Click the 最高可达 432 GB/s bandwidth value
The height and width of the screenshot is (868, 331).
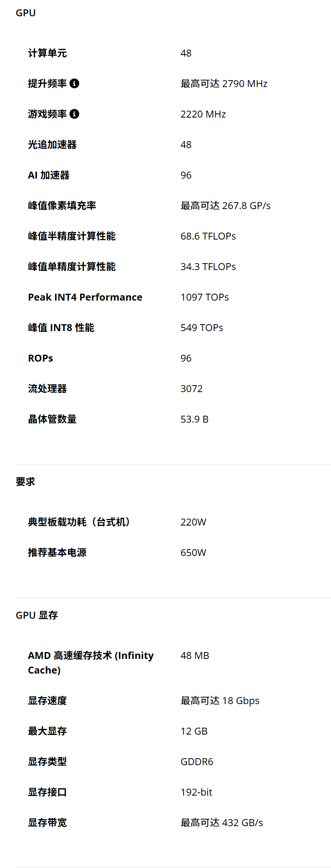[222, 823]
